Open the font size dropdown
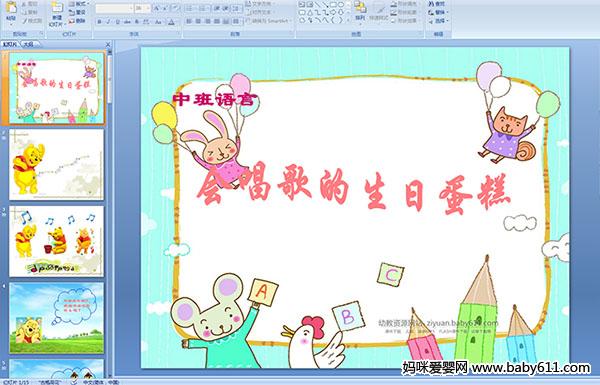Image resolution: width=600 pixels, height=385 pixels. point(148,8)
